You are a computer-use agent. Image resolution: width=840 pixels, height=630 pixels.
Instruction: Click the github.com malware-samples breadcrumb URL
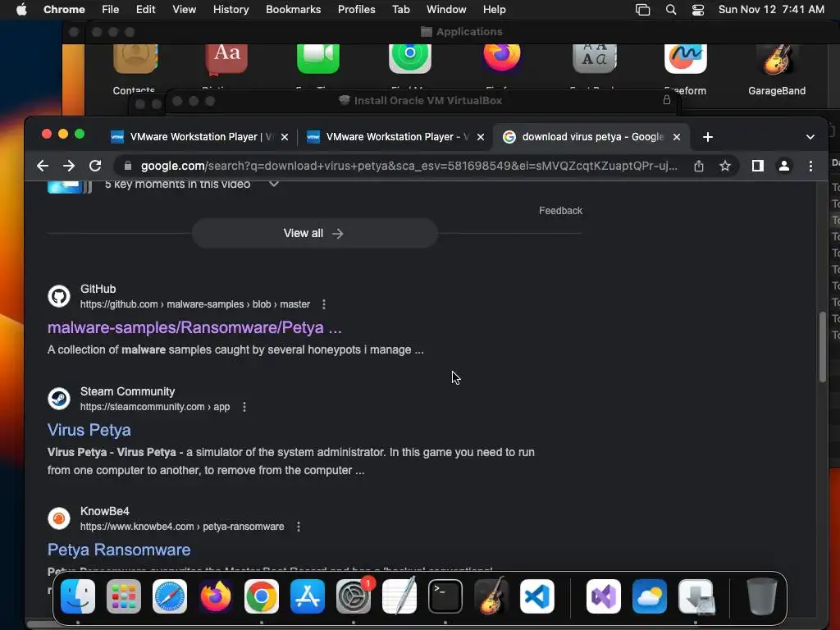195,304
